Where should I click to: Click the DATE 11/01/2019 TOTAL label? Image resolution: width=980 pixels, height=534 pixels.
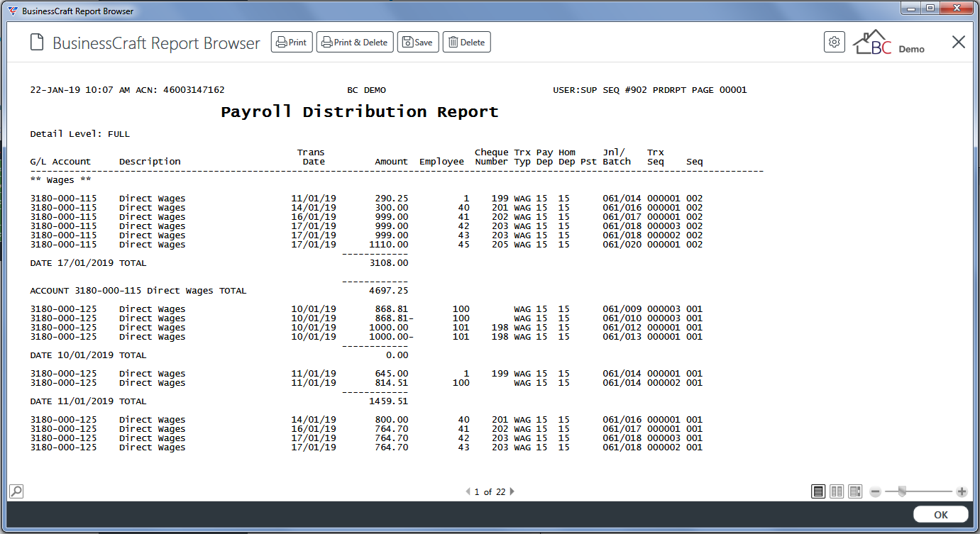pyautogui.click(x=88, y=401)
